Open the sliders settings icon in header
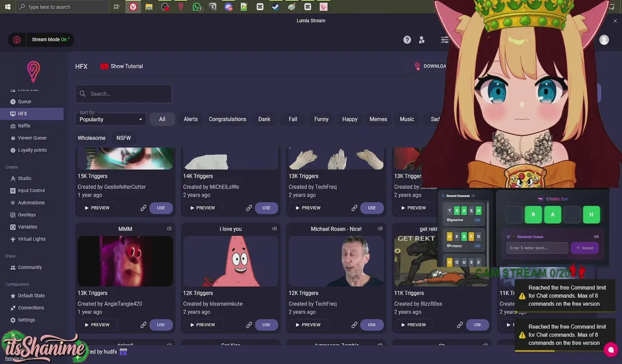The height and width of the screenshot is (364, 622). tap(444, 40)
